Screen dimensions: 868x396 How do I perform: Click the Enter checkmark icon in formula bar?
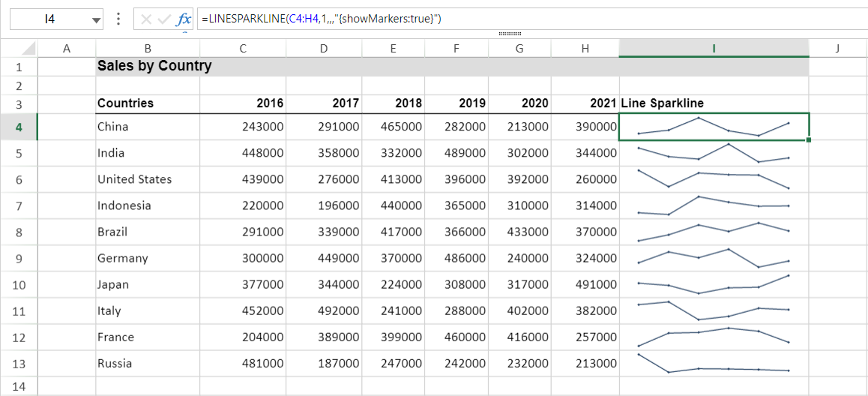(164, 19)
